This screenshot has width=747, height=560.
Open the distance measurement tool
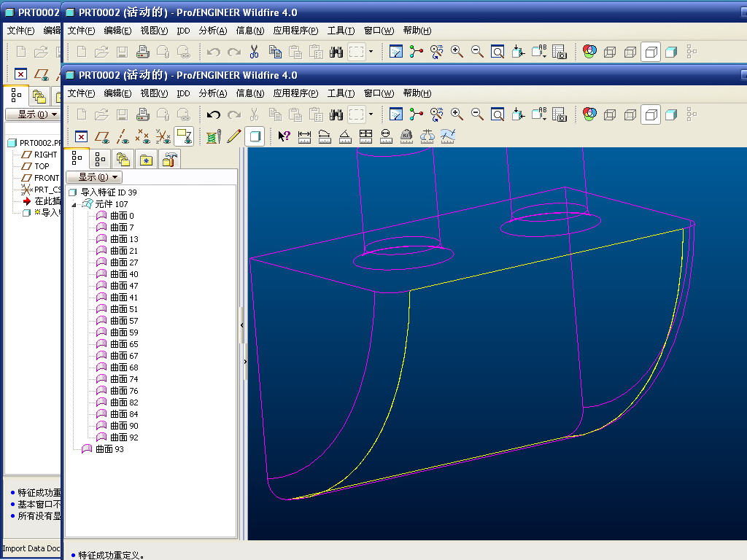click(x=305, y=136)
